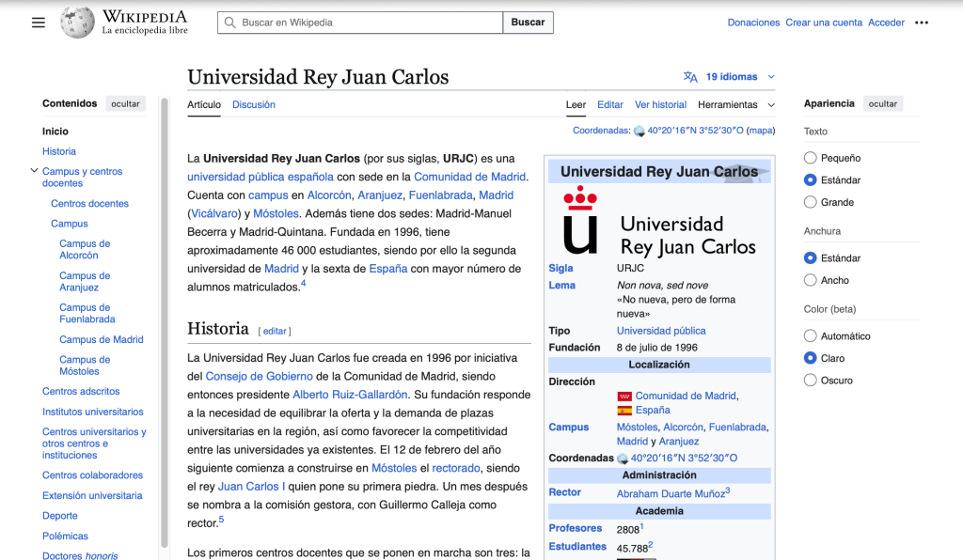Click the globe icon in infobox Coordenadas row
This screenshot has width=963, height=560.
pyautogui.click(x=623, y=459)
